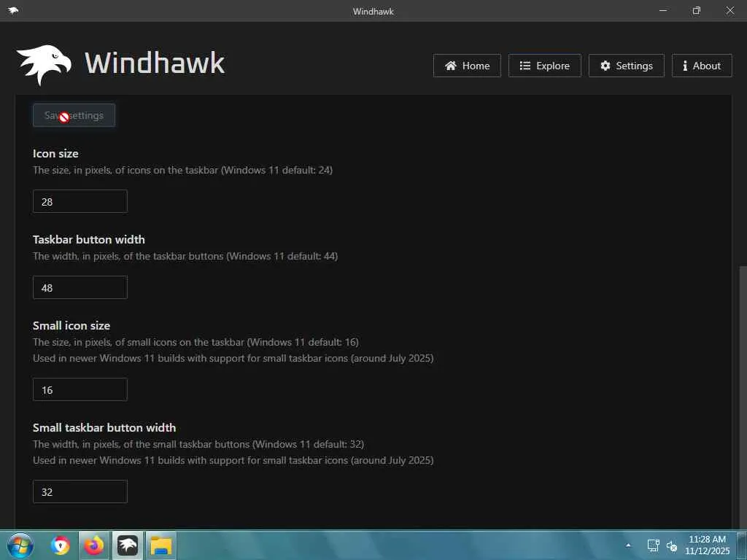Viewport: 747px width, 560px height.
Task: Click the Windhawk eagle logo
Action: pos(44,65)
